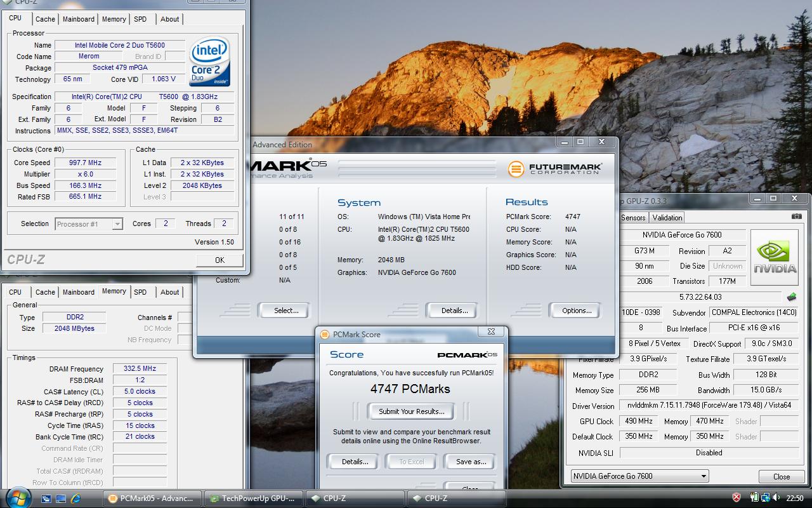Image resolution: width=812 pixels, height=508 pixels.
Task: Click Subvendor field COMPAL Electronics (14C0)
Action: tap(754, 312)
